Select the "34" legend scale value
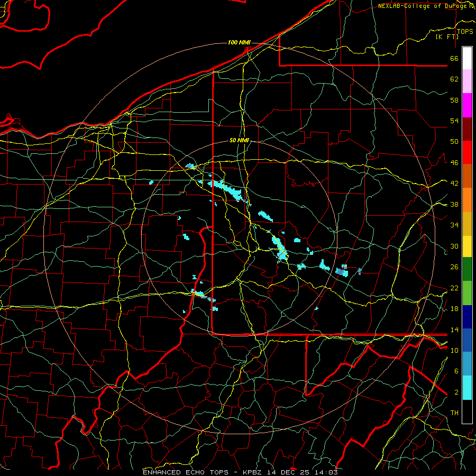This screenshot has height=476, width=476. (x=454, y=225)
